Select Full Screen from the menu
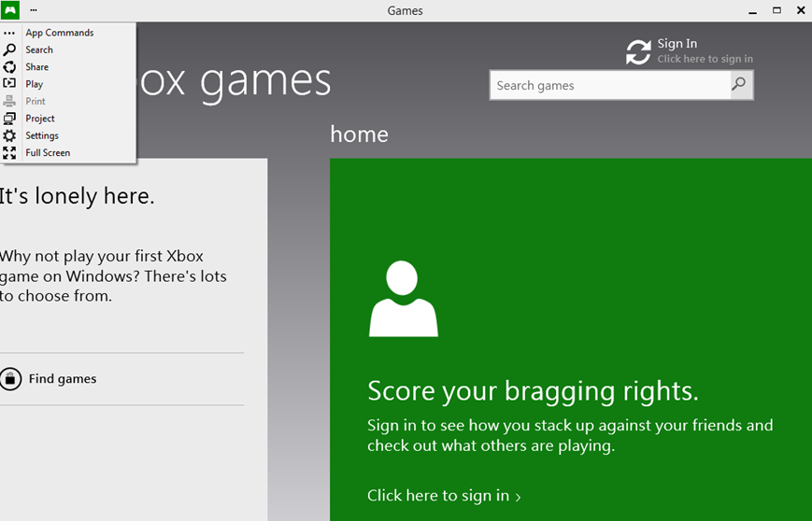Image resolution: width=812 pixels, height=521 pixels. [x=48, y=152]
